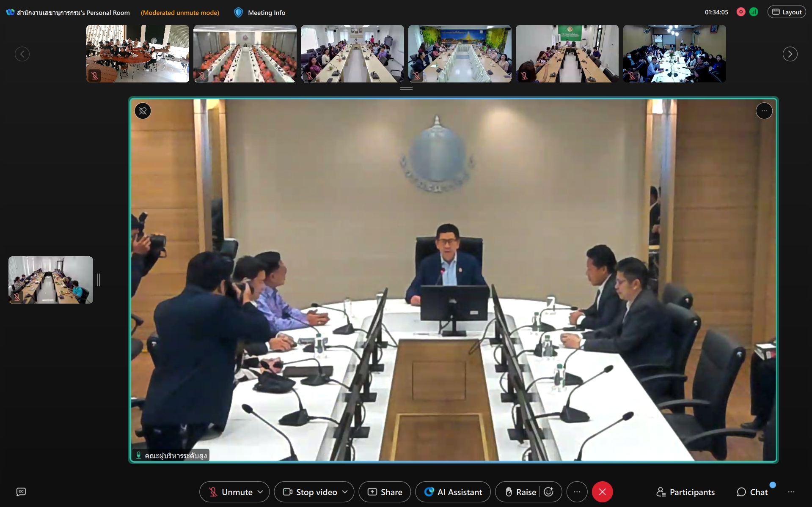Click the green connection quality indicator icon
Viewport: 812px width, 507px height.
click(x=754, y=12)
